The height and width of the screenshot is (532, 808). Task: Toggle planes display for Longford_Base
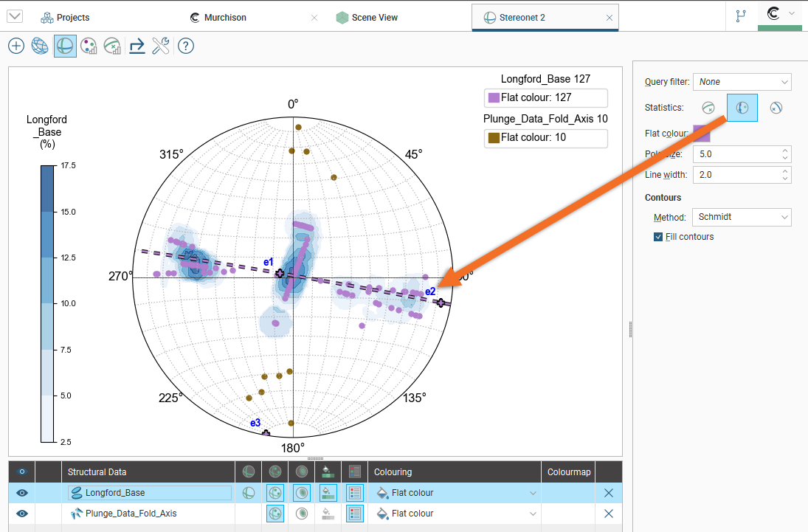point(249,493)
